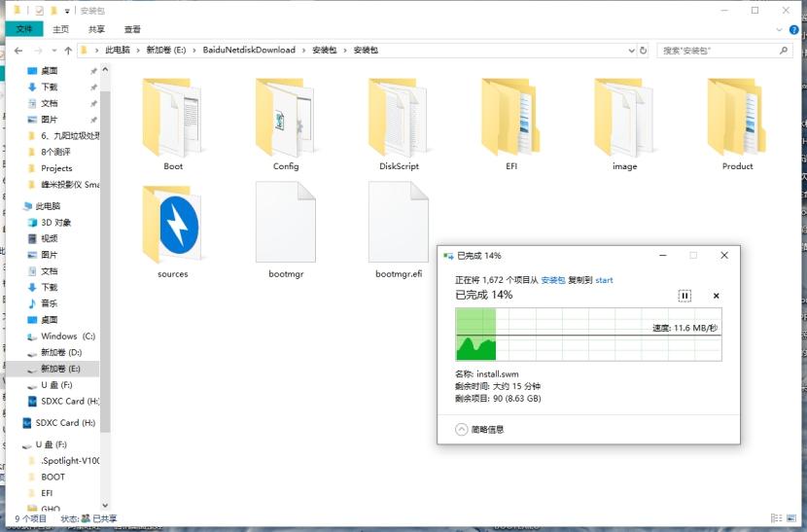Expand the recent locations dropdown arrow
807x532 pixels.
(54, 51)
